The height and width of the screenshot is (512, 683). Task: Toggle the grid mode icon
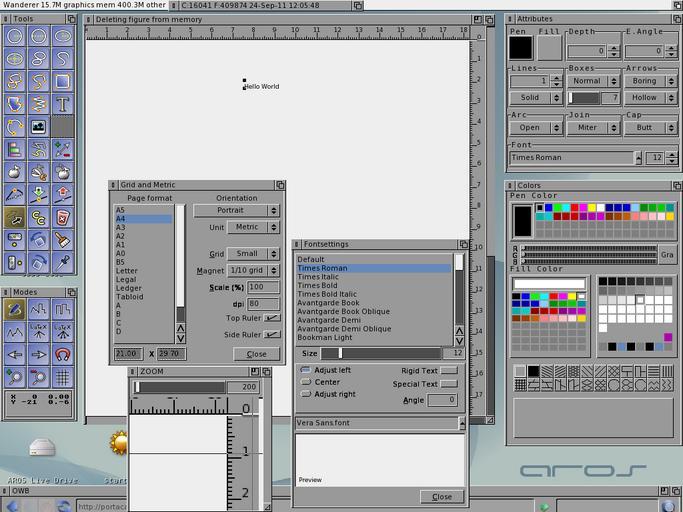[63, 377]
